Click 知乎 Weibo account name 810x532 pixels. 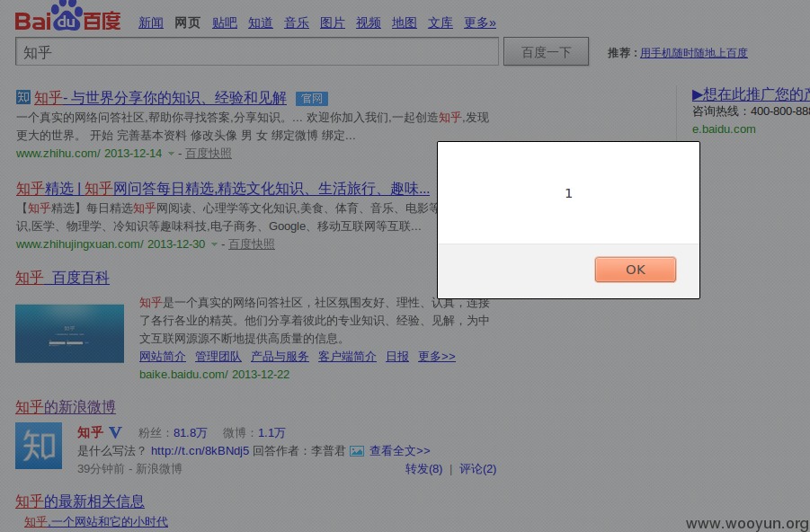tap(90, 432)
